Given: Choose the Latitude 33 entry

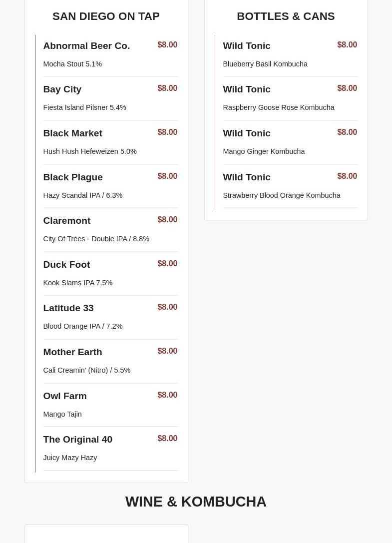Looking at the screenshot, I should point(68,308).
